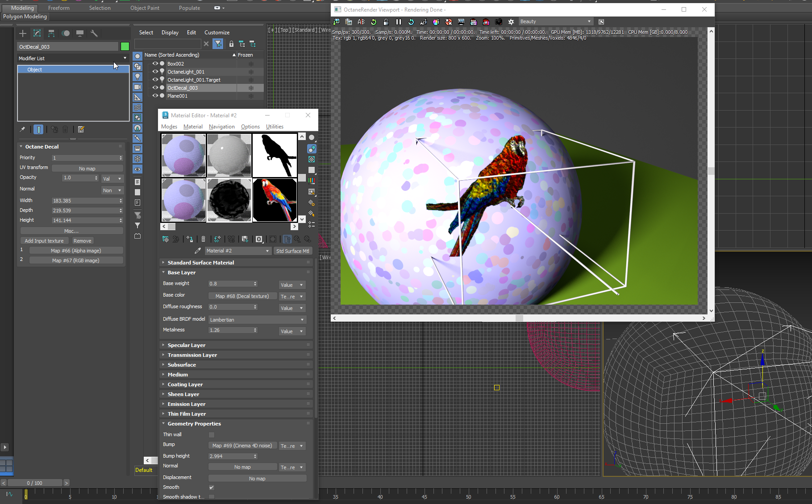Click the pin stack icon below the modifier stack
The height and width of the screenshot is (504, 812).
(22, 129)
